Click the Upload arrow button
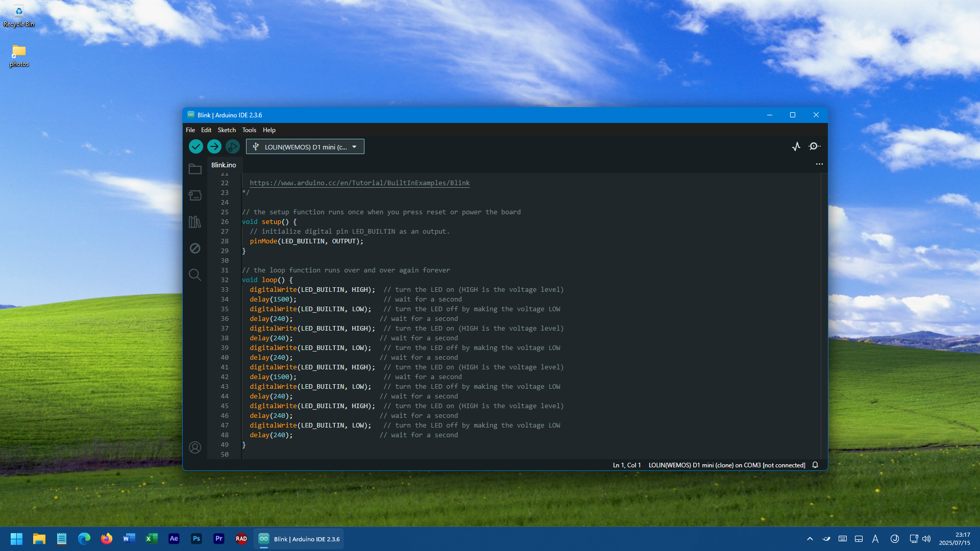This screenshot has height=551, width=980. (214, 146)
